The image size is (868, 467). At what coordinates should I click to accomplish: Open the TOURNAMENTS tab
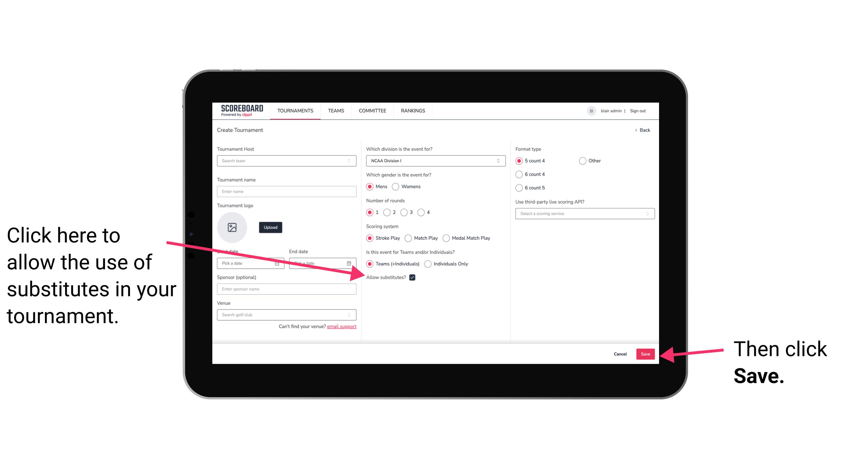pyautogui.click(x=295, y=110)
